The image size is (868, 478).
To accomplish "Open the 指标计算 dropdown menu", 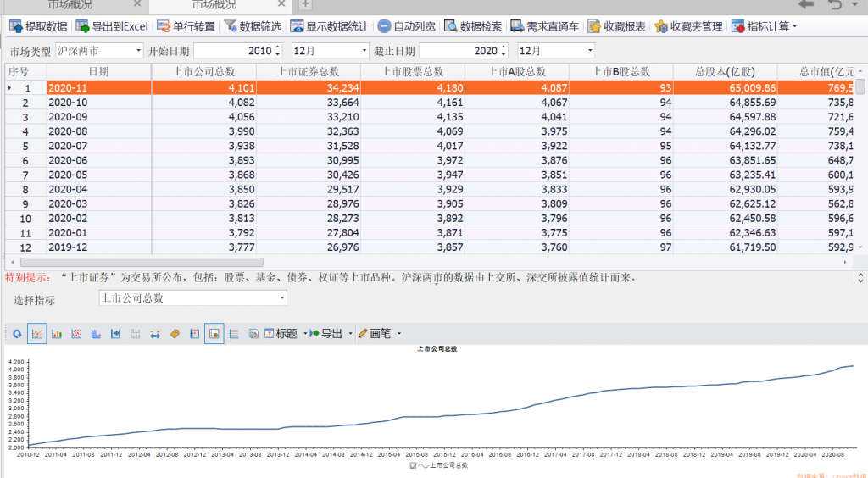I will [764, 26].
